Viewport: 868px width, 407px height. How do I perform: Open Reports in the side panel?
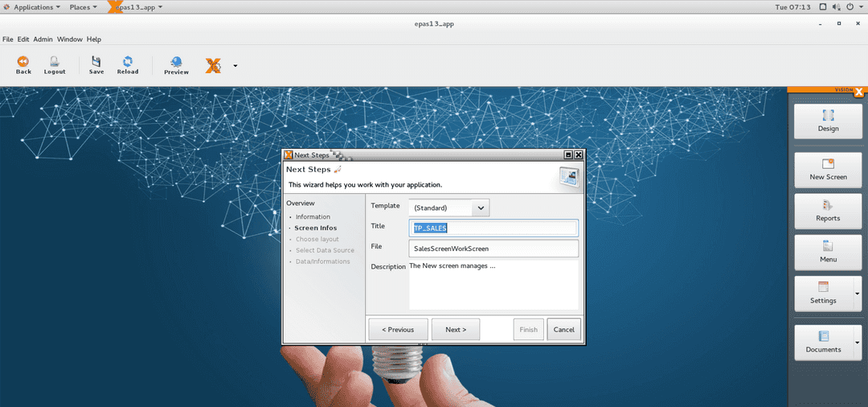[x=828, y=211]
